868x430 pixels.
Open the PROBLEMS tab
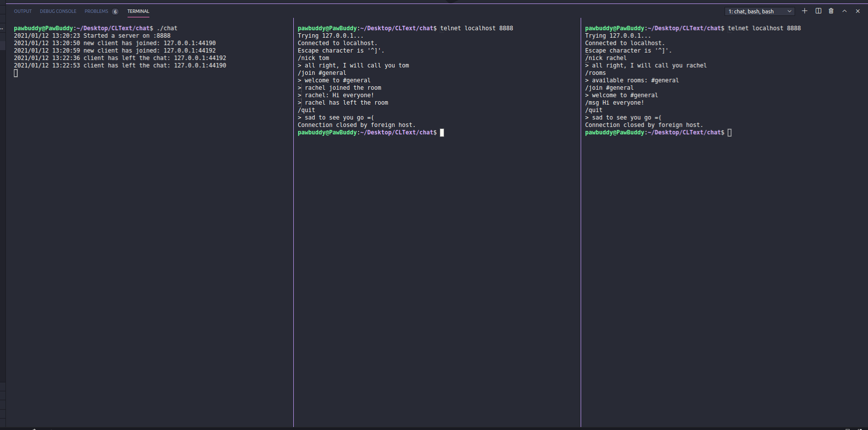coord(96,11)
